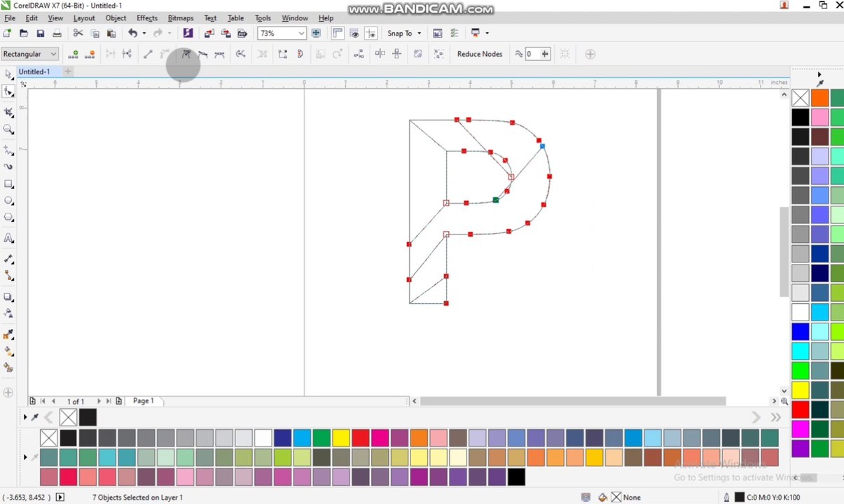Select the Text tool
The height and width of the screenshot is (504, 844).
coord(8,238)
